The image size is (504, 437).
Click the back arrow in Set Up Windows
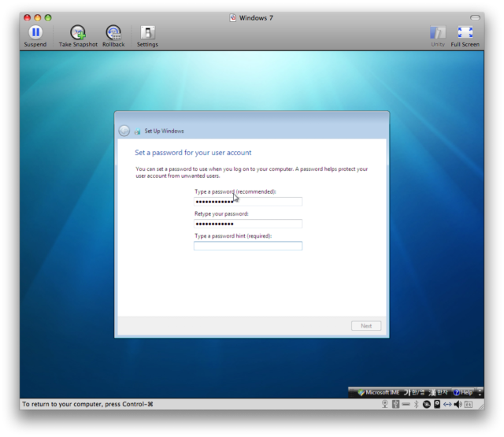124,131
